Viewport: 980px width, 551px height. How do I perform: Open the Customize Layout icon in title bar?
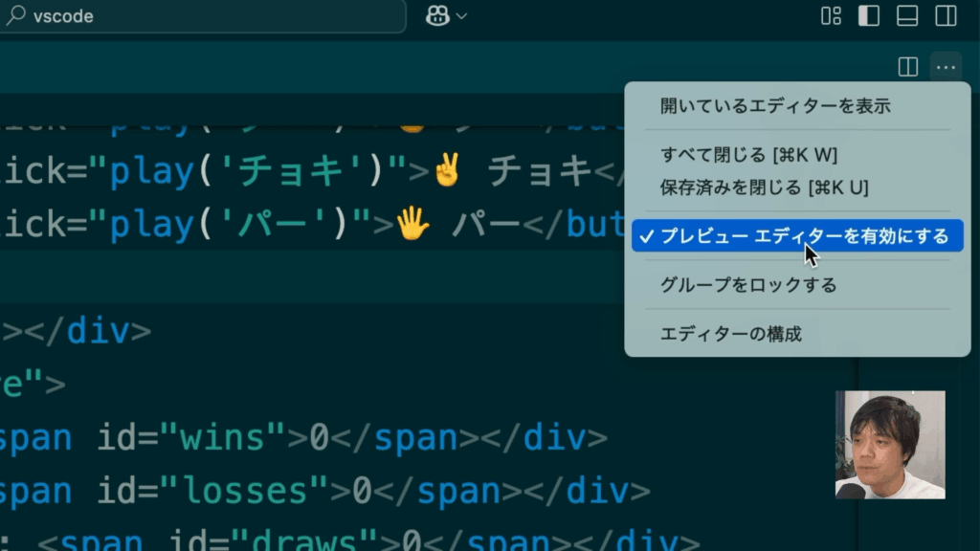(x=831, y=16)
